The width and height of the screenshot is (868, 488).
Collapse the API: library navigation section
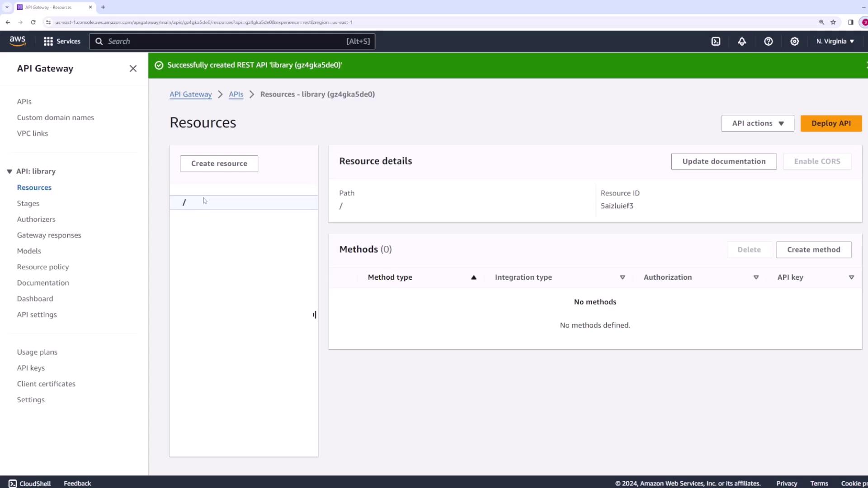[x=9, y=172]
